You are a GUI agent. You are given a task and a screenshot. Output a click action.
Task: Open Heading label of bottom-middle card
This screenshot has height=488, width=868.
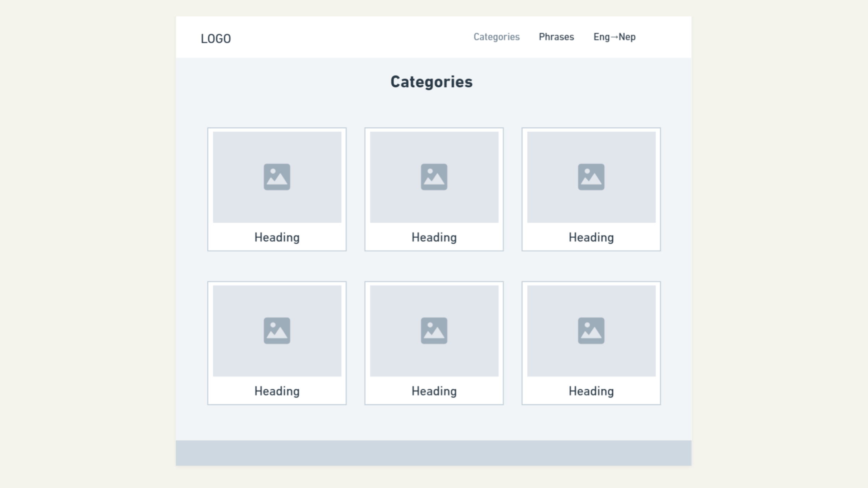click(x=434, y=391)
